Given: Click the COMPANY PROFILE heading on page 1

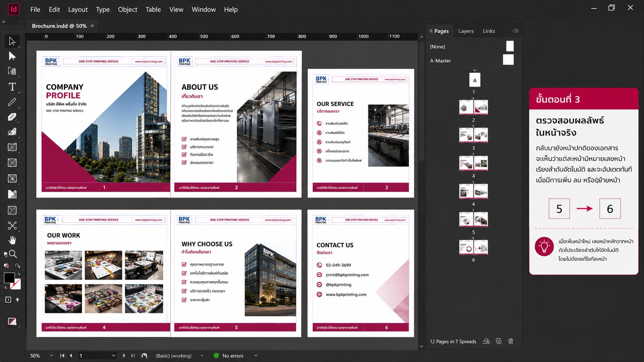Looking at the screenshot, I should [64, 91].
